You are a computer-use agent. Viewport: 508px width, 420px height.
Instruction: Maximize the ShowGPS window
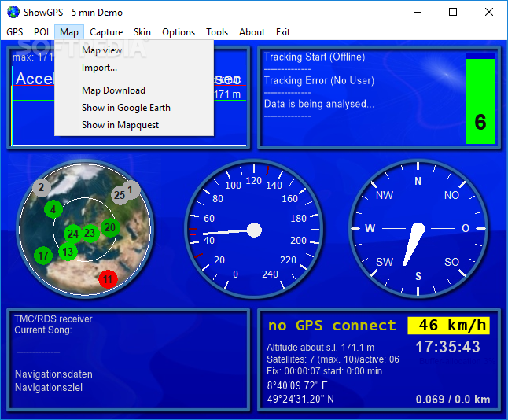click(x=453, y=13)
